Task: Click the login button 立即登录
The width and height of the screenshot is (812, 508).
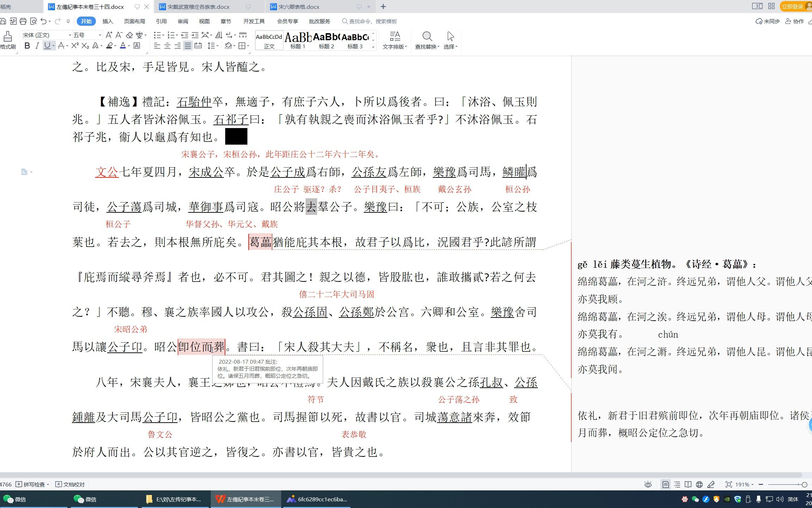Action: [795, 6]
